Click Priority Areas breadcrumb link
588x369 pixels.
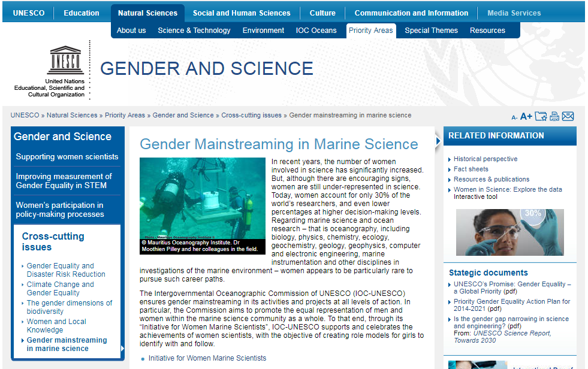(x=125, y=115)
